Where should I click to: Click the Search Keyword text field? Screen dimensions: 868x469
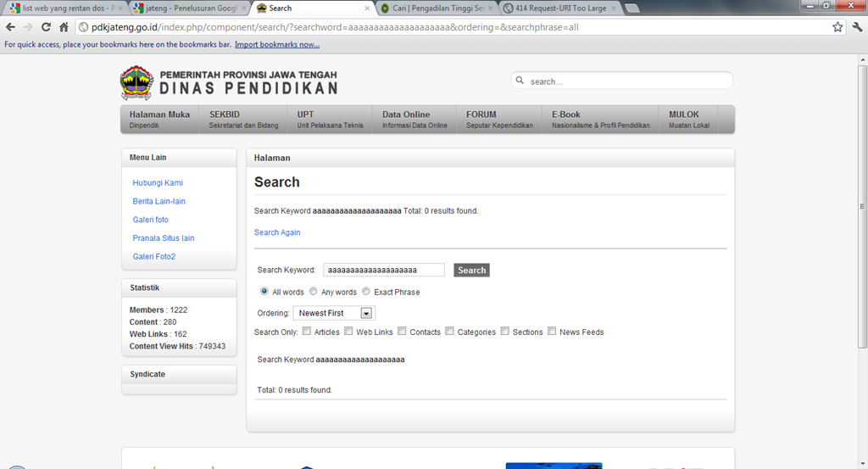(384, 271)
